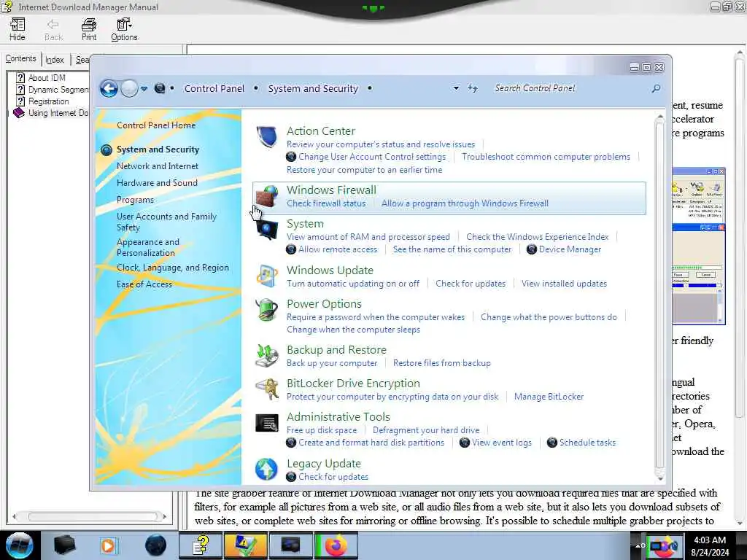Viewport: 747px width, 560px height.
Task: Change User Account Control settings
Action: [372, 157]
